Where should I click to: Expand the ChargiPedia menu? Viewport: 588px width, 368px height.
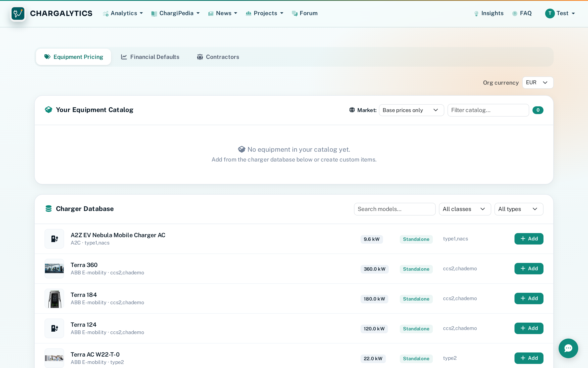pos(175,13)
